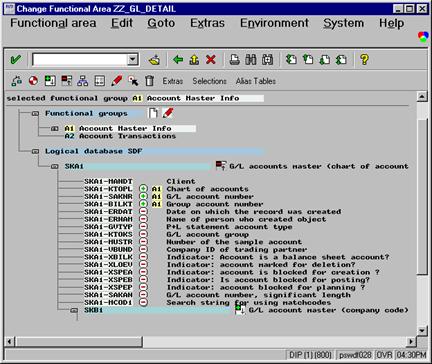Create functional group with document icon
This screenshot has height=364, width=432.
pos(153,113)
